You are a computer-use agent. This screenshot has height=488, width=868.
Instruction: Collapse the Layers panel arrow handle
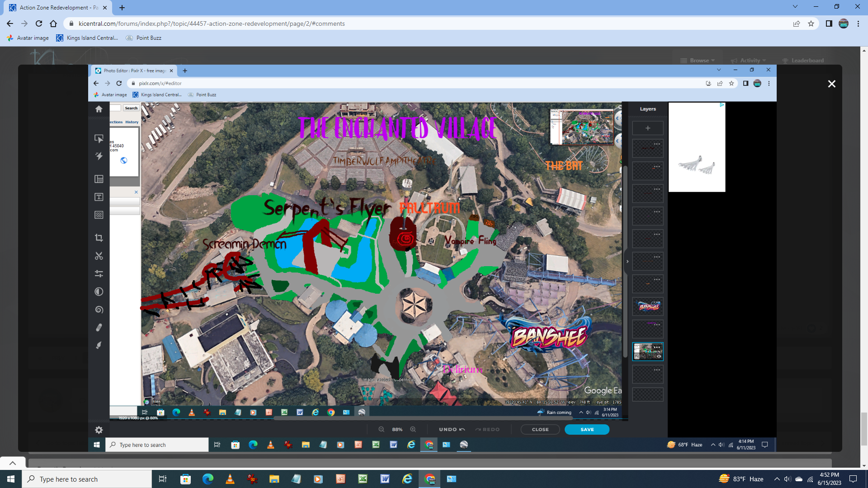pyautogui.click(x=627, y=261)
